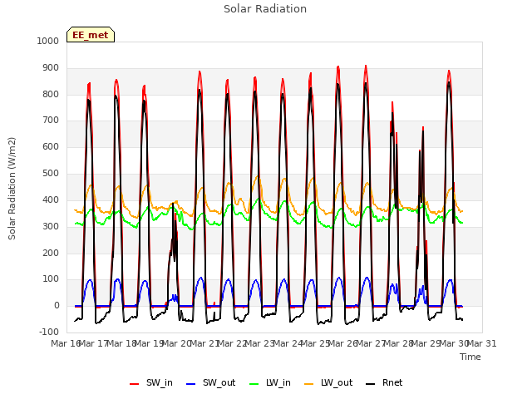Click the Mar 31 x-axis tick label

(482, 343)
